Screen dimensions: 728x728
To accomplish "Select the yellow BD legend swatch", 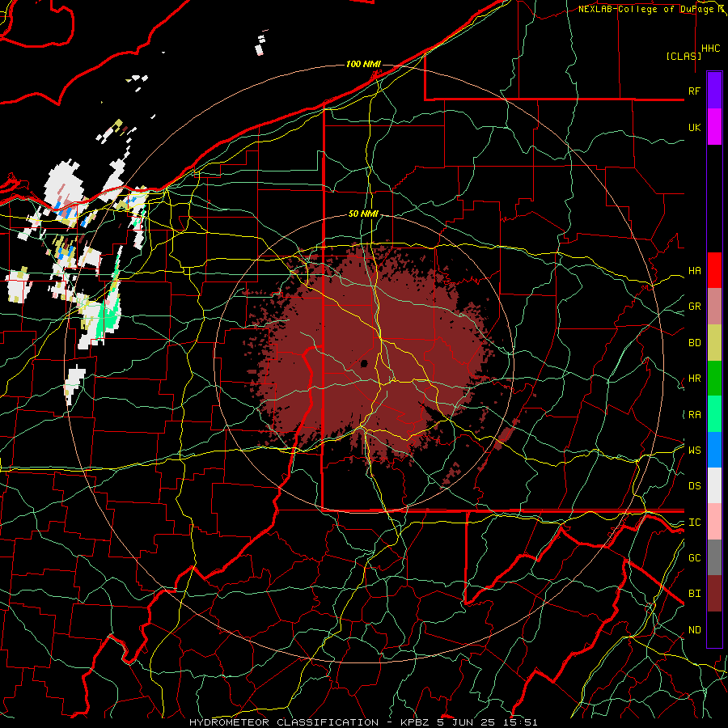I will 714,342.
